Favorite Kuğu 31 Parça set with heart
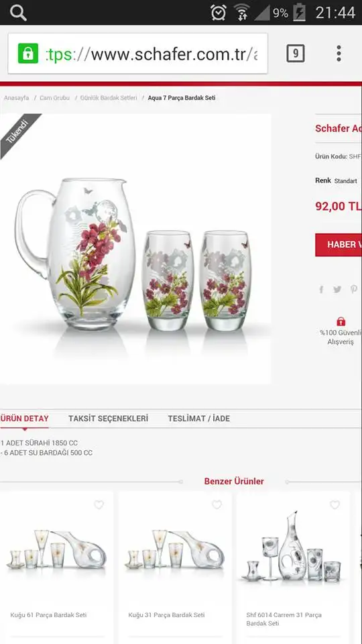Screen dimensions: 362x644 (217, 504)
